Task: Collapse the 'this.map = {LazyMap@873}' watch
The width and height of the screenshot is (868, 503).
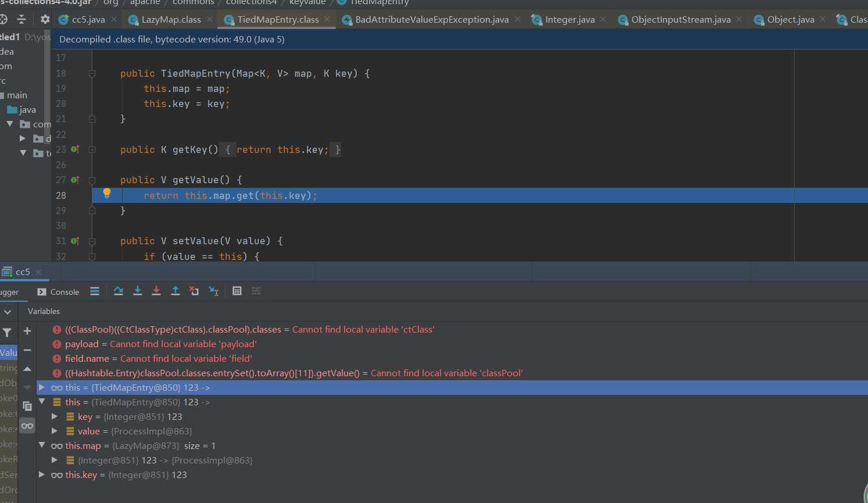Action: pos(42,445)
